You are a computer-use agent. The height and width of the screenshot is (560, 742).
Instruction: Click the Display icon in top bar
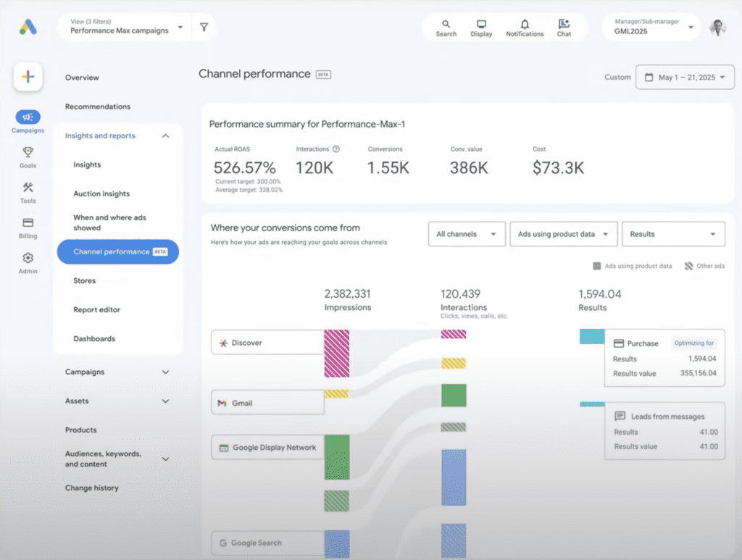click(481, 28)
